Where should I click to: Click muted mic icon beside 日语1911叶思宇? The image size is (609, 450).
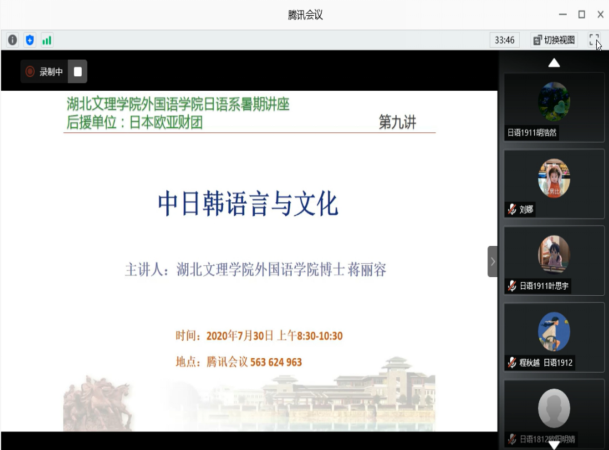pyautogui.click(x=512, y=287)
